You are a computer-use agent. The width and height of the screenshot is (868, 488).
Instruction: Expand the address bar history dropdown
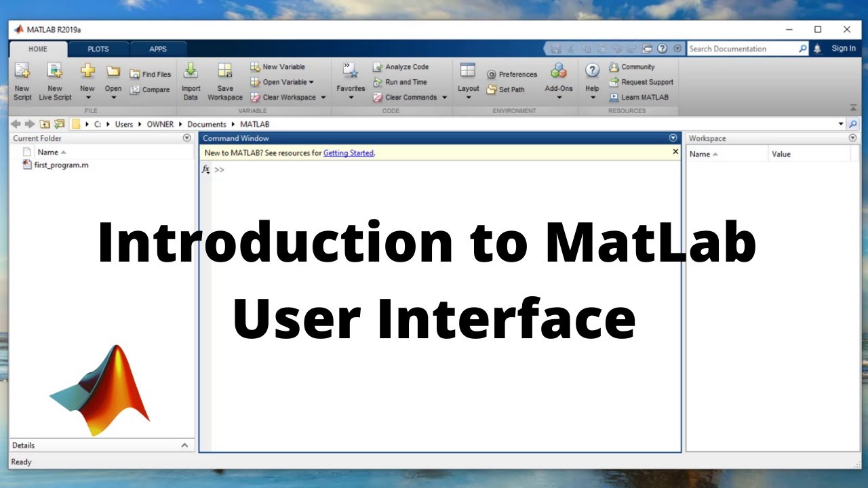[841, 124]
